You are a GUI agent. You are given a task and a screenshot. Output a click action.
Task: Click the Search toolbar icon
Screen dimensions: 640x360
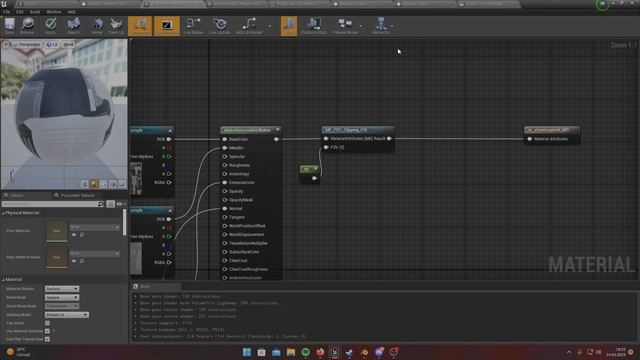click(73, 26)
